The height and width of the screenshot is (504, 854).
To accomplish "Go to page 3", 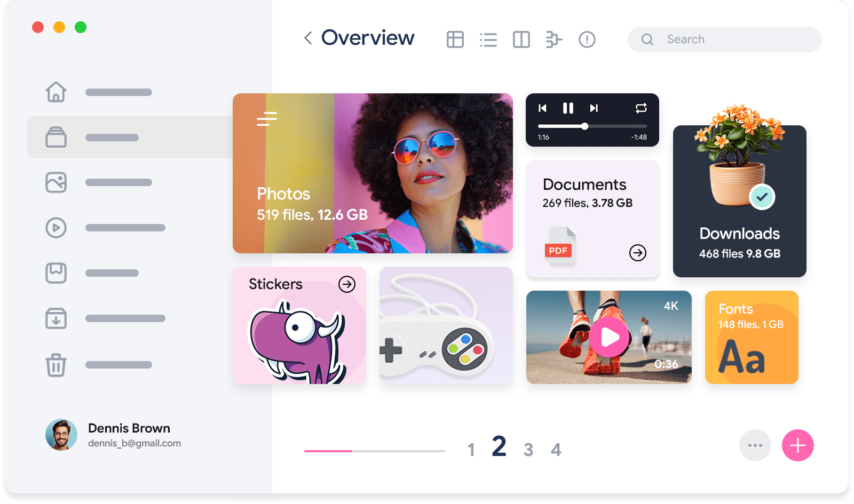I will 528,450.
